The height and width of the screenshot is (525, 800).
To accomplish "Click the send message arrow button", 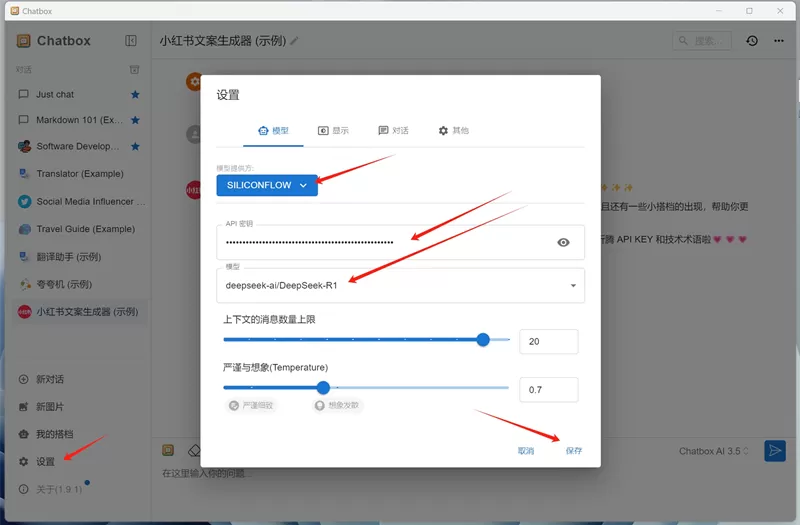I will [775, 451].
